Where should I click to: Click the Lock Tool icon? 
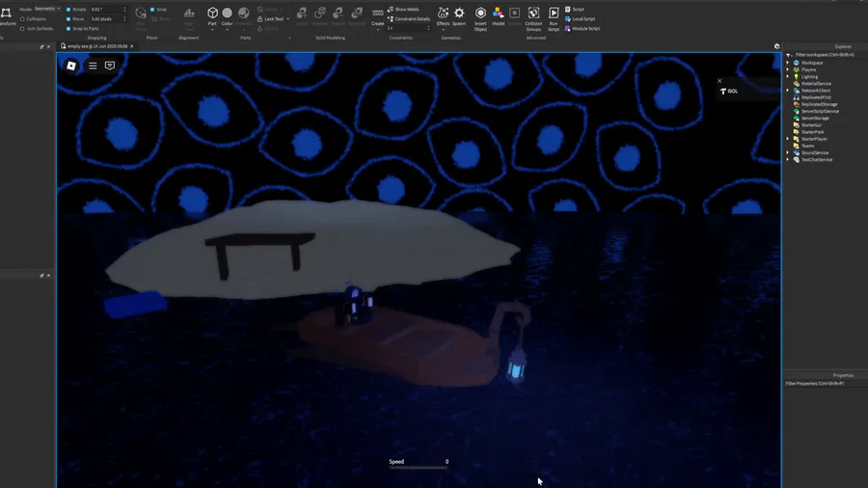[259, 19]
